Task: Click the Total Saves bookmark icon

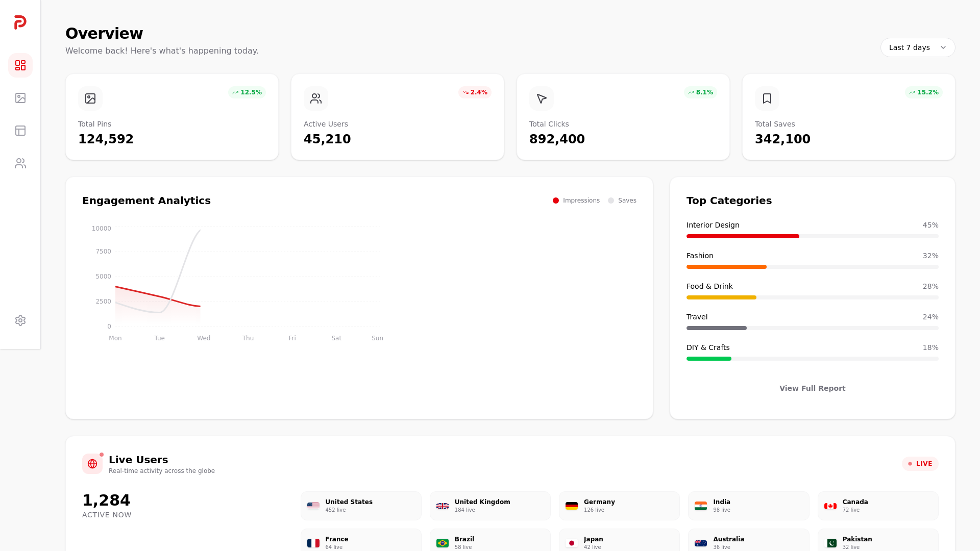Action: click(767, 98)
